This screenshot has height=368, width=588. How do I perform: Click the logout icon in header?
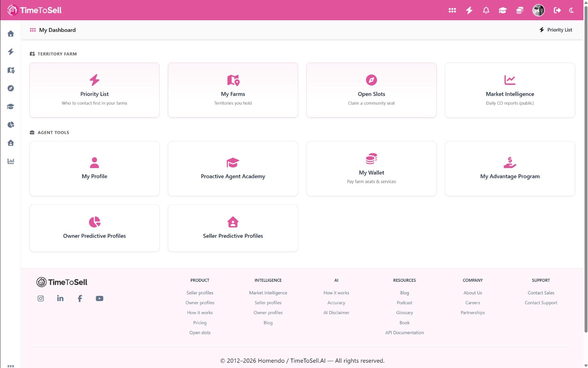(x=557, y=10)
